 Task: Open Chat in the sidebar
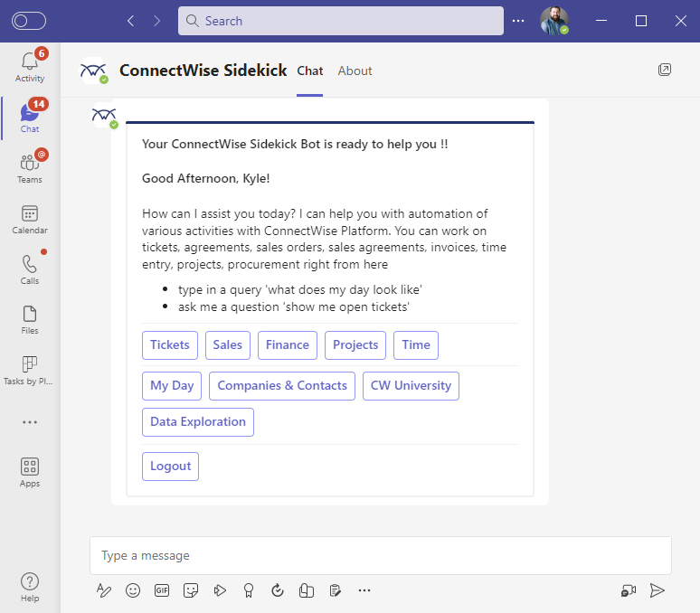point(30,117)
